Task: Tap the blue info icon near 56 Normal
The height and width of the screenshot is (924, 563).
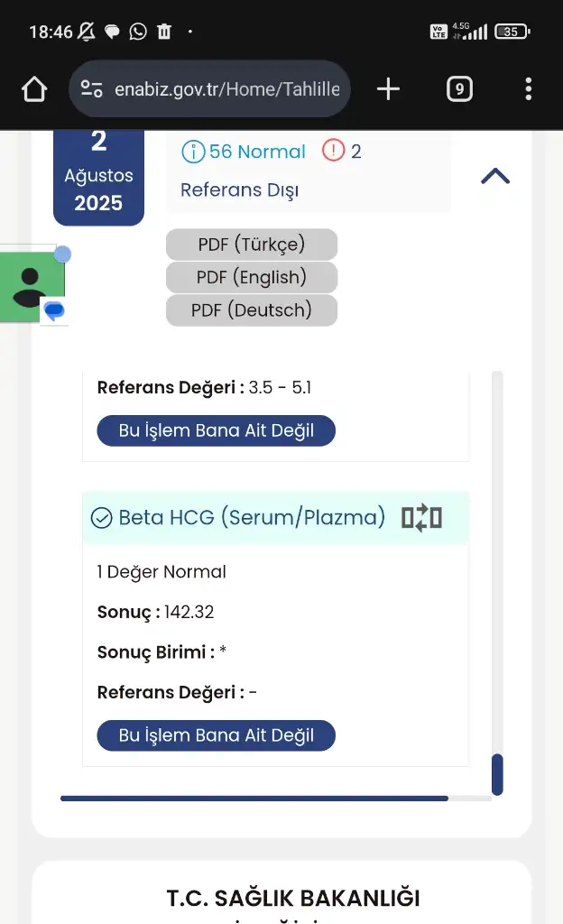Action: click(x=193, y=152)
